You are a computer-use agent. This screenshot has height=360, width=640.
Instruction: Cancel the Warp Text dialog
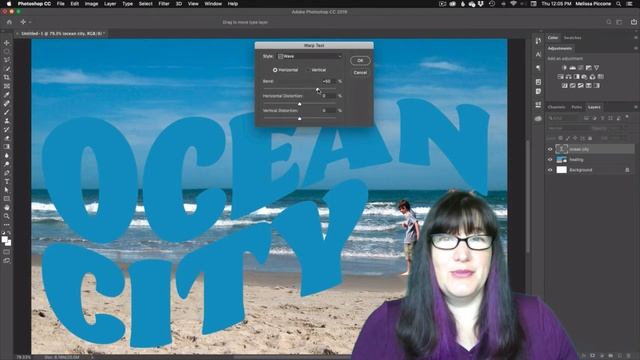(360, 73)
